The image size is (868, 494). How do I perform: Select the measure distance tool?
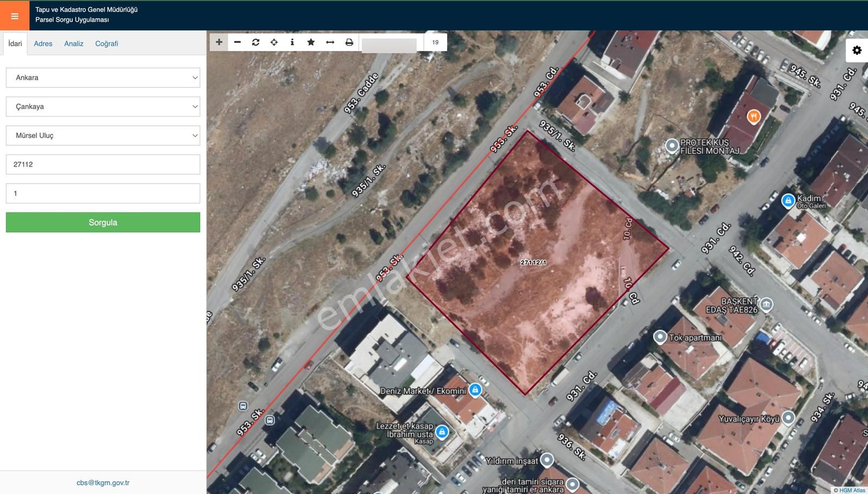click(x=330, y=42)
